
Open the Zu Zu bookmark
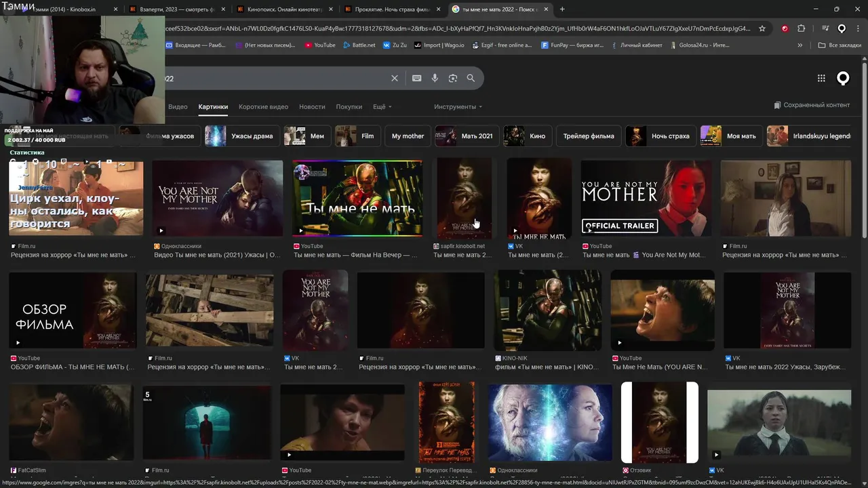click(x=395, y=45)
